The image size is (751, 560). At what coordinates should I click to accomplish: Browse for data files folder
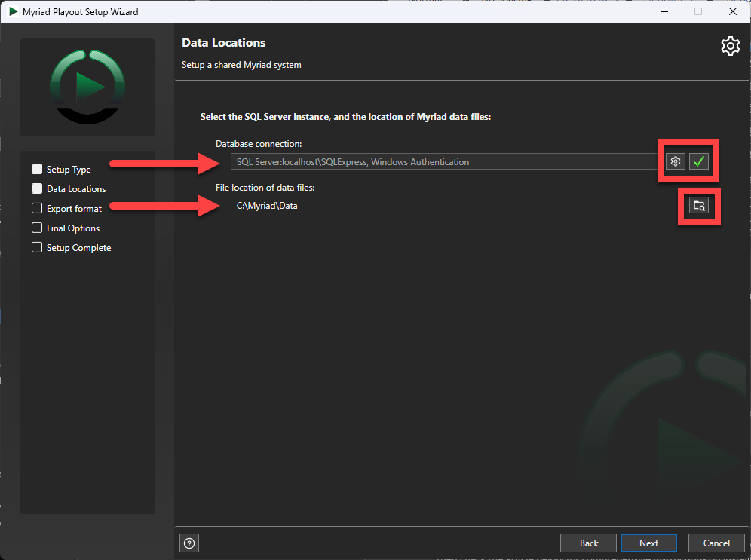(x=699, y=206)
